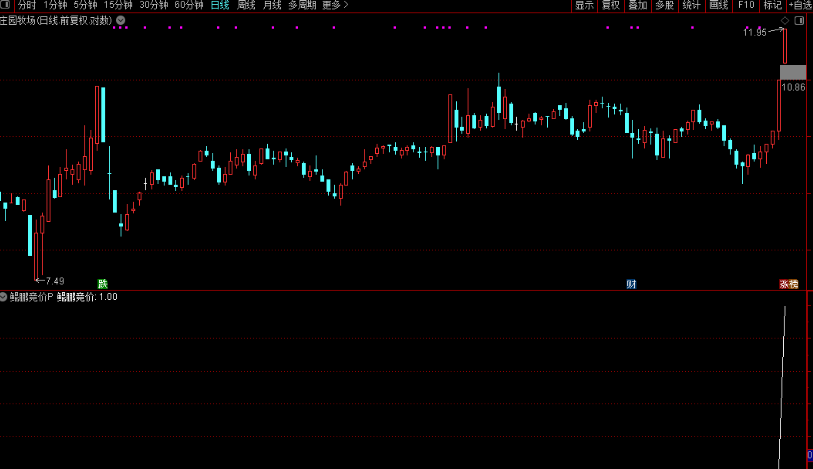Toggle the side panel icon at chart top-right
Screen dimensions: 813x469
[x=798, y=20]
